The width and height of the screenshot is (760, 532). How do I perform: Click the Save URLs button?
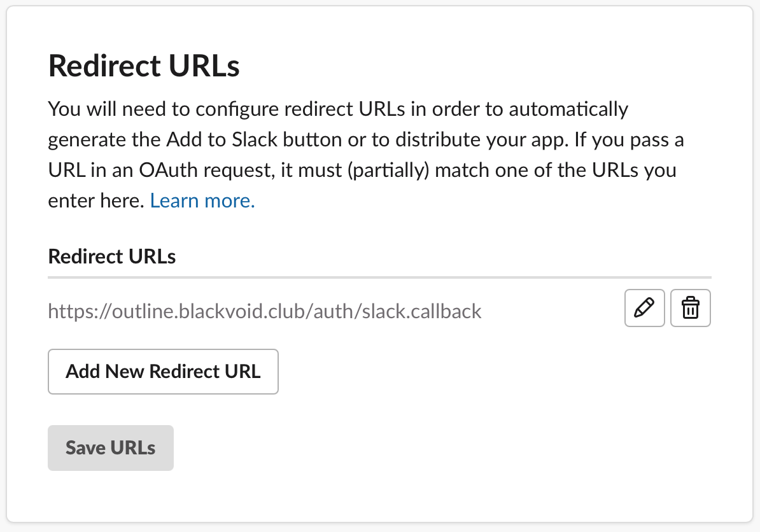pyautogui.click(x=110, y=447)
